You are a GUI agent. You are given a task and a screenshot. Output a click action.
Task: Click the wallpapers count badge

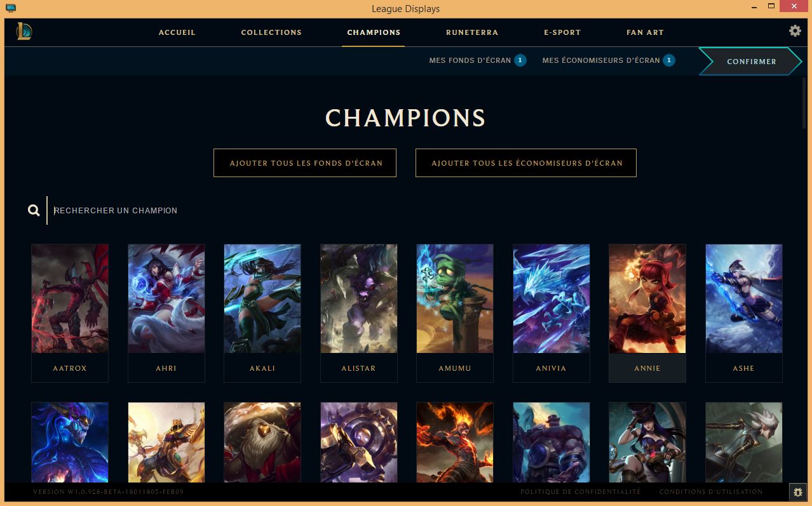pyautogui.click(x=520, y=60)
